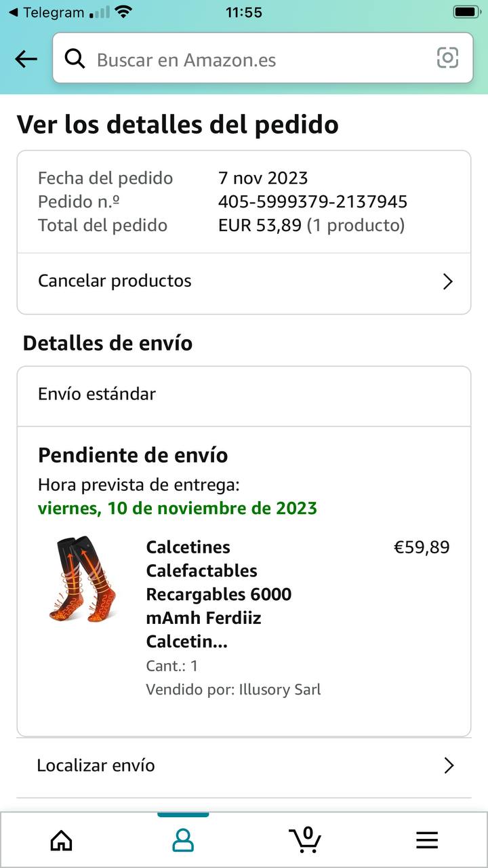
Task: Open camera lens scan icon
Action: (447, 58)
